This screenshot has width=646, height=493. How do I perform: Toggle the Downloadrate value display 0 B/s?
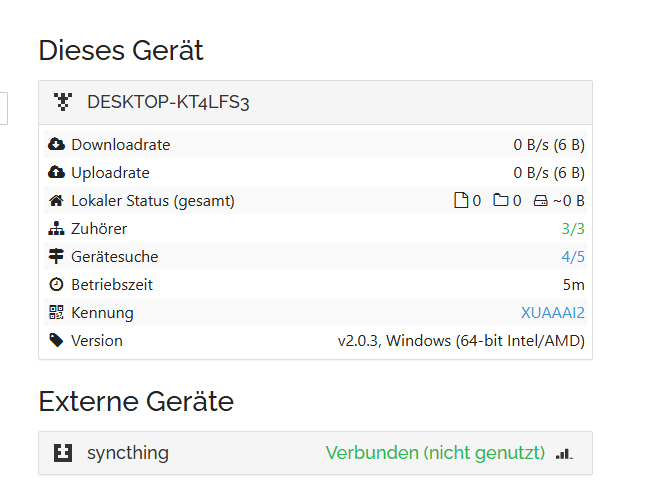pos(549,145)
